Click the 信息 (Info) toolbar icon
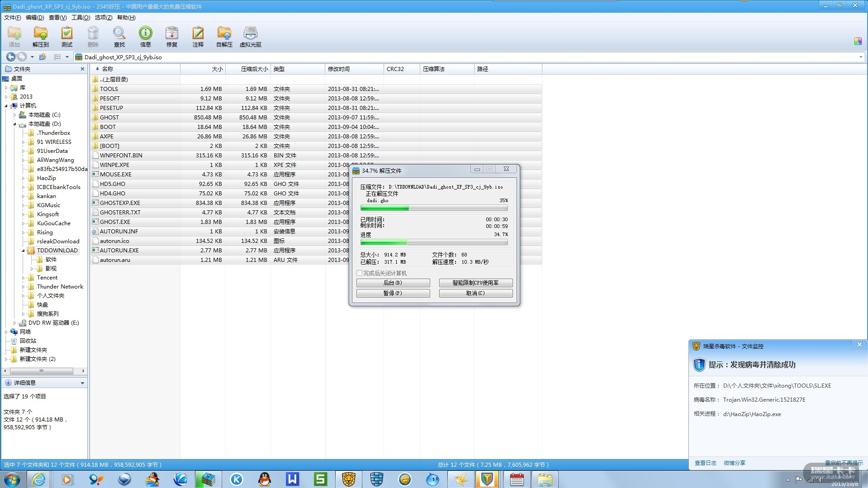This screenshot has width=868, height=488. pos(145,36)
